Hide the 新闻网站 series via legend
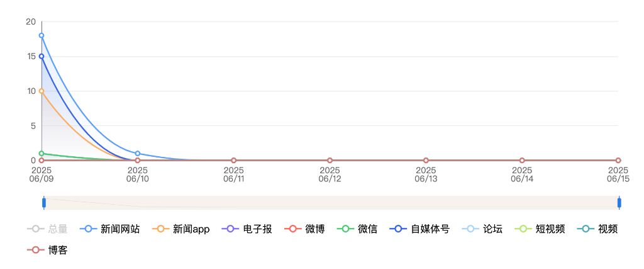This screenshot has width=644, height=269. tap(112, 229)
